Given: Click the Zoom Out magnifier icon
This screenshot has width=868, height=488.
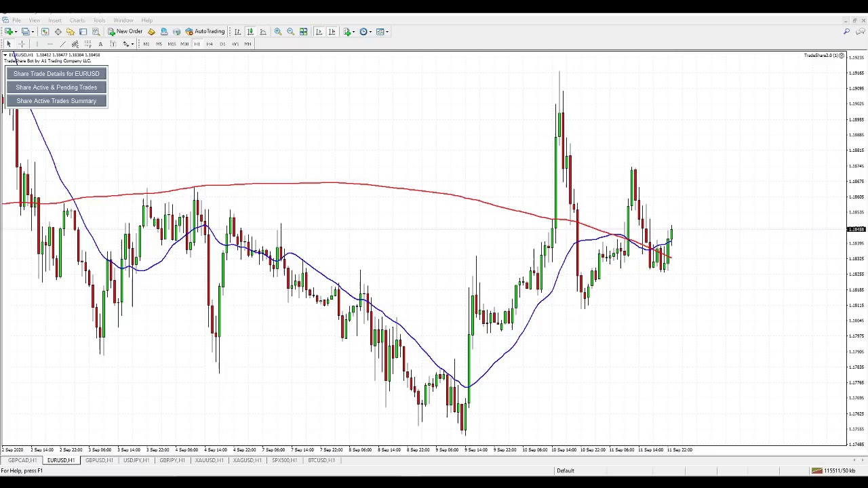Looking at the screenshot, I should coord(290,32).
